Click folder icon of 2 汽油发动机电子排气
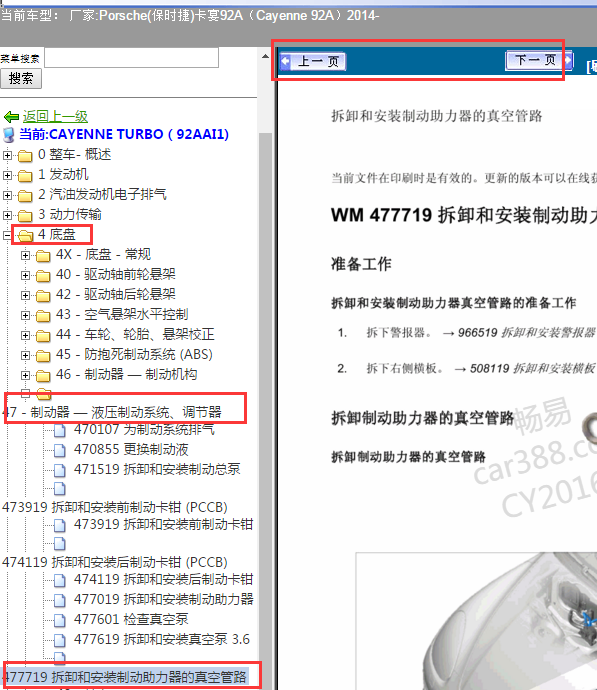The image size is (597, 690). click(25, 195)
